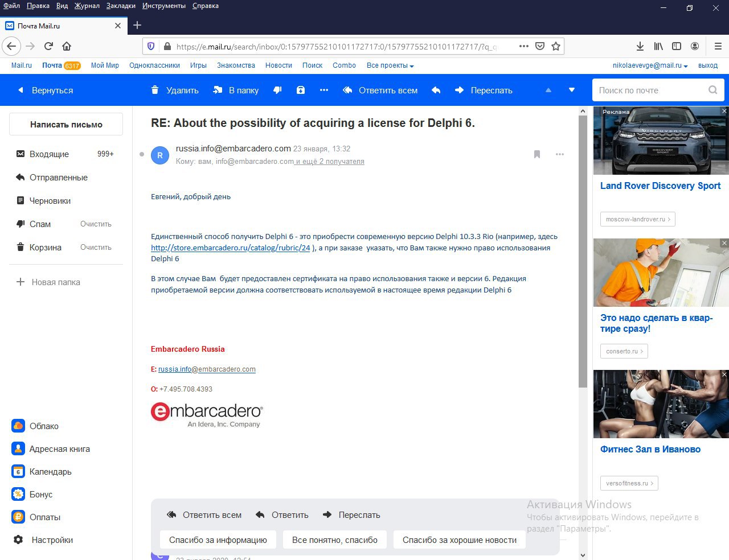Viewport: 729px width, 560px height.
Task: View site security padlock info
Action: click(x=167, y=47)
